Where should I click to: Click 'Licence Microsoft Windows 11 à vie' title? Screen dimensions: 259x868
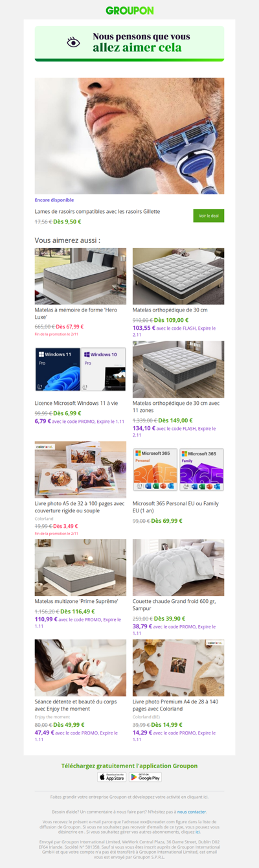click(x=76, y=403)
